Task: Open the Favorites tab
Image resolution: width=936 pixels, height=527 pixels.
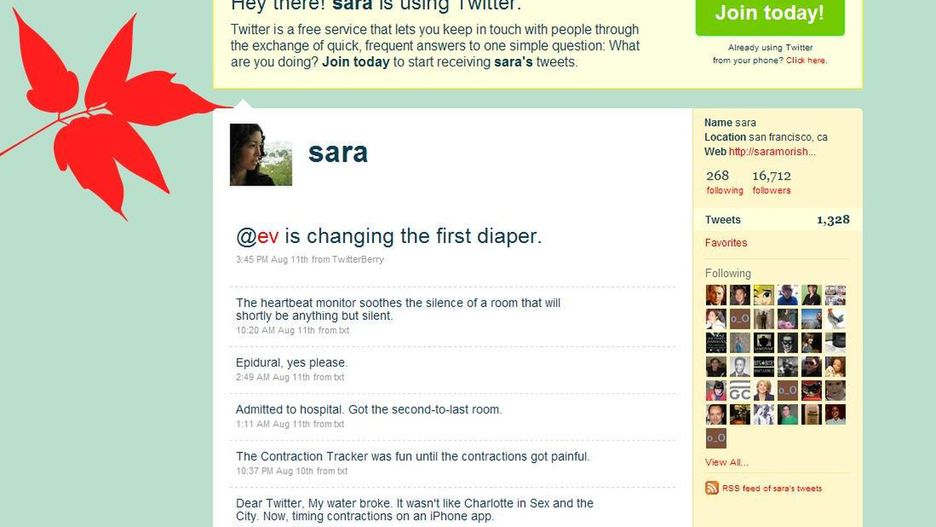Action: point(726,243)
